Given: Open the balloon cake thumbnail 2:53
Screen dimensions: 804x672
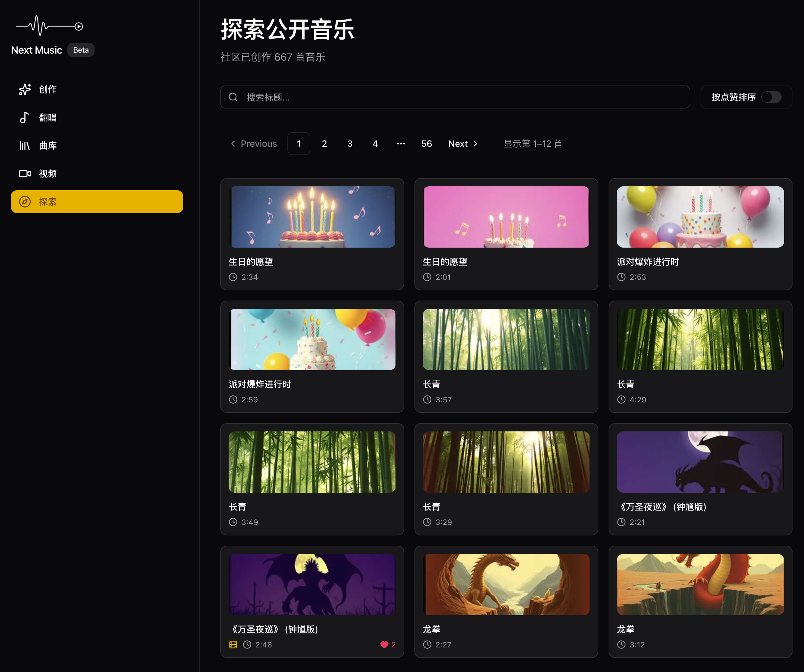Looking at the screenshot, I should click(x=700, y=217).
